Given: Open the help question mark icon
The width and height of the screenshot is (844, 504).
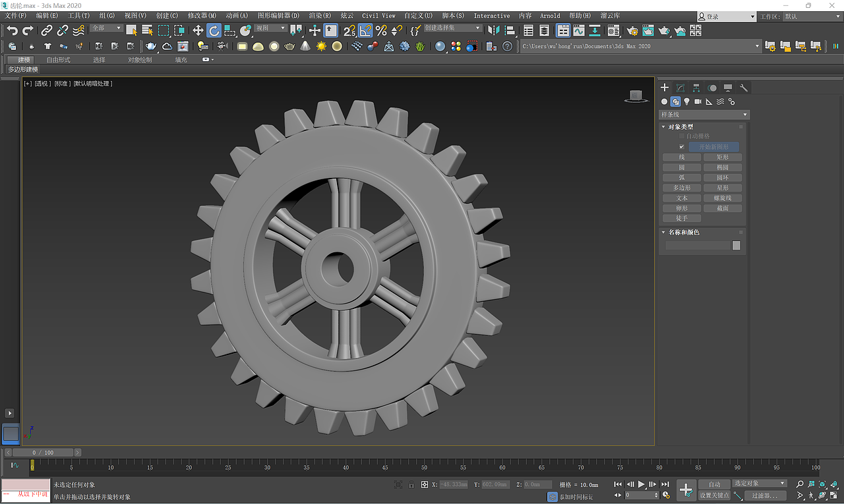Looking at the screenshot, I should (507, 46).
